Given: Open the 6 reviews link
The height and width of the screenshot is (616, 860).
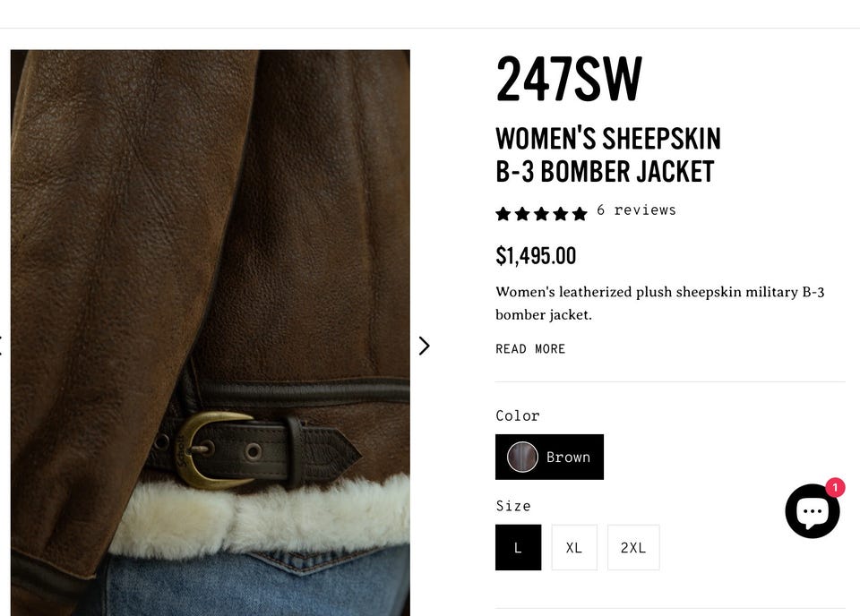Looking at the screenshot, I should 636,210.
